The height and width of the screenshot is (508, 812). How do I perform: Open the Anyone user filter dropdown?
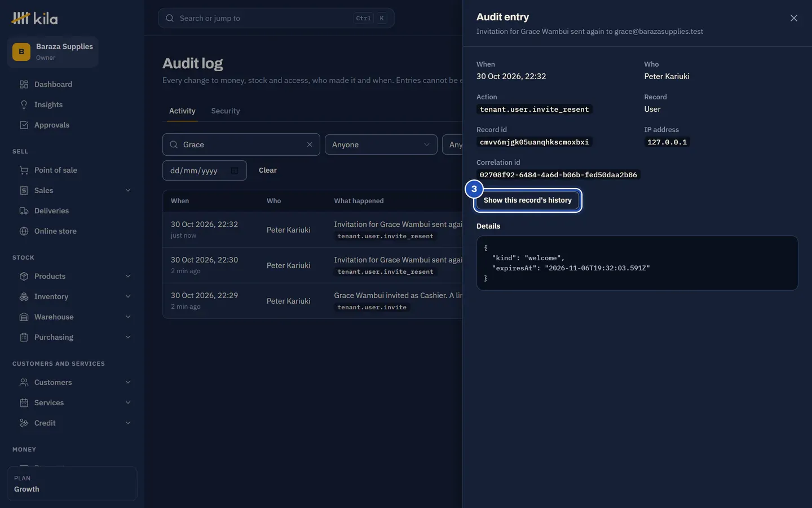pos(381,144)
